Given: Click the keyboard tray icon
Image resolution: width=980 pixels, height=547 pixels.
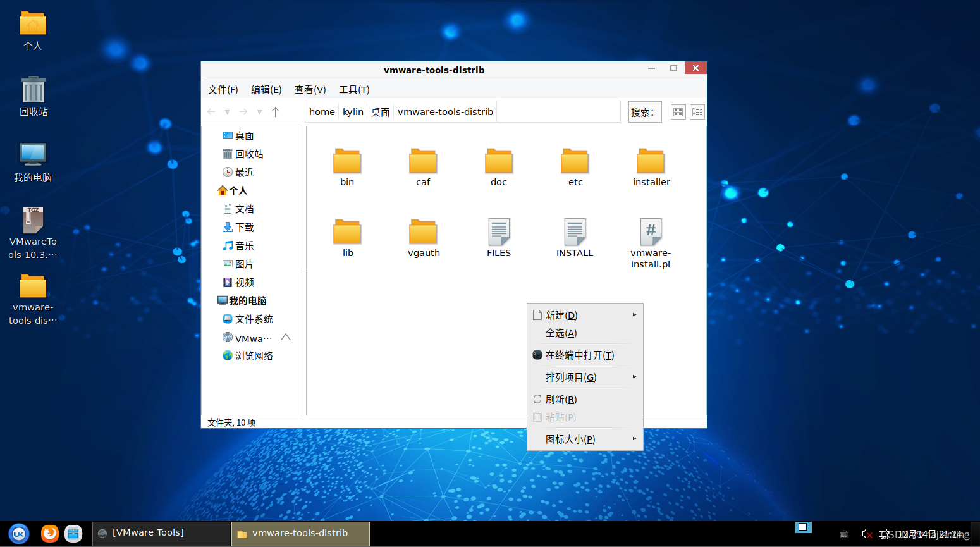Looking at the screenshot, I should click(844, 534).
